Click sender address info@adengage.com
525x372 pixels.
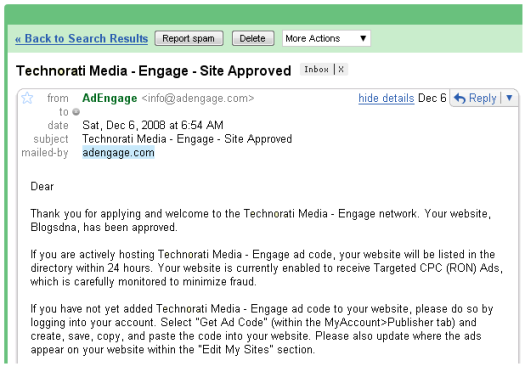198,98
